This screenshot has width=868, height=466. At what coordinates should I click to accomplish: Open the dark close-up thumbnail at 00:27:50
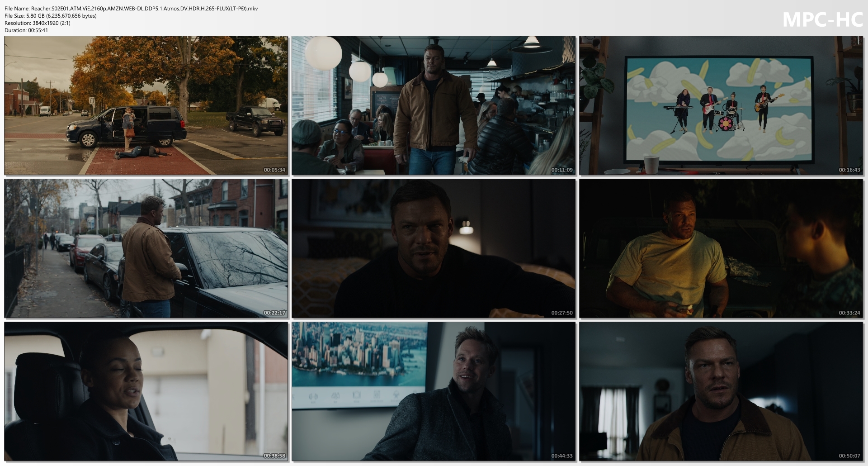pos(434,248)
